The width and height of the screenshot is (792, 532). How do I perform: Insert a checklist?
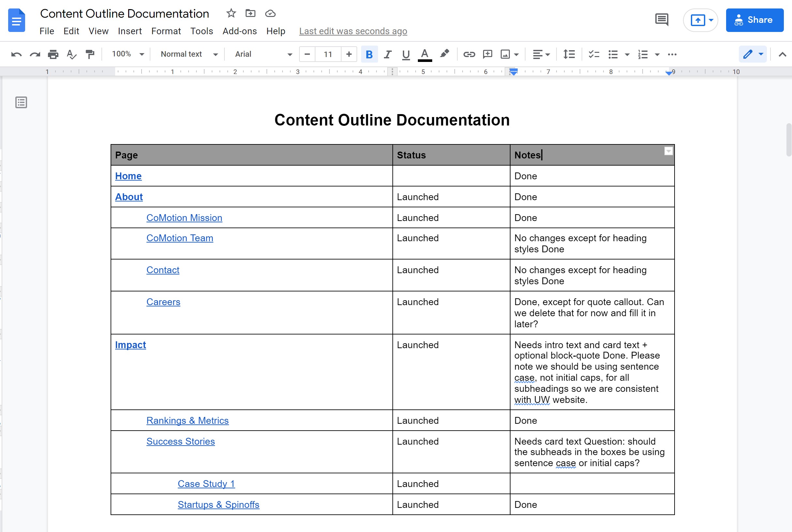tap(594, 54)
